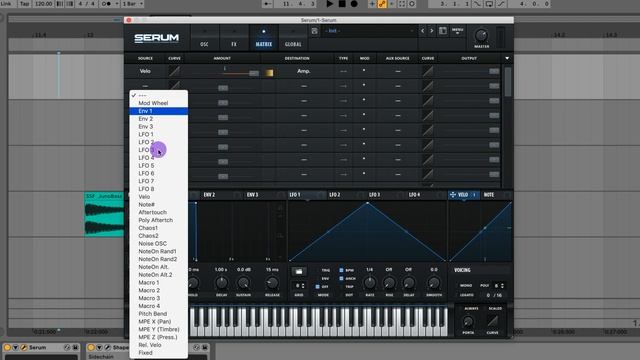The image size is (640, 360).
Task: Open the matrix header options arrow
Action: click(x=507, y=58)
